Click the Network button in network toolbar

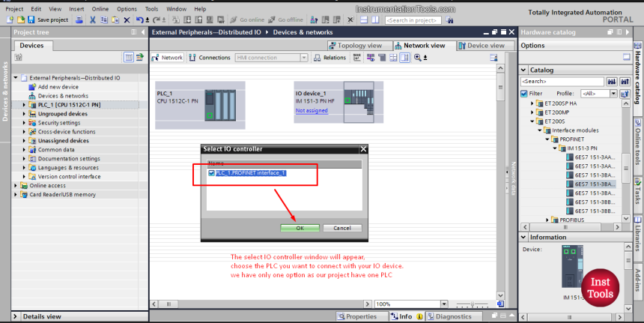click(x=167, y=58)
